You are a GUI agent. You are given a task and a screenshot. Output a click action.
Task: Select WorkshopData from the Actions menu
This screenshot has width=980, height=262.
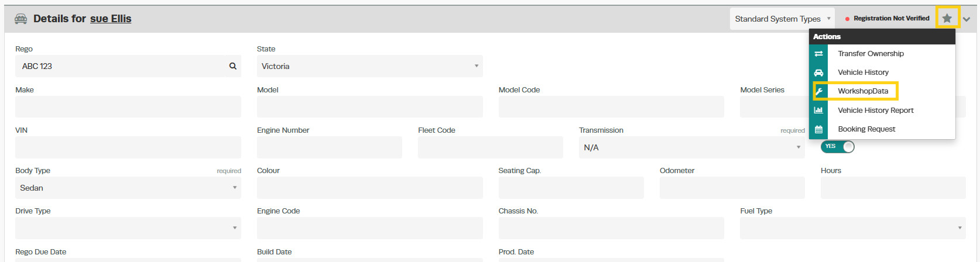coord(863,91)
